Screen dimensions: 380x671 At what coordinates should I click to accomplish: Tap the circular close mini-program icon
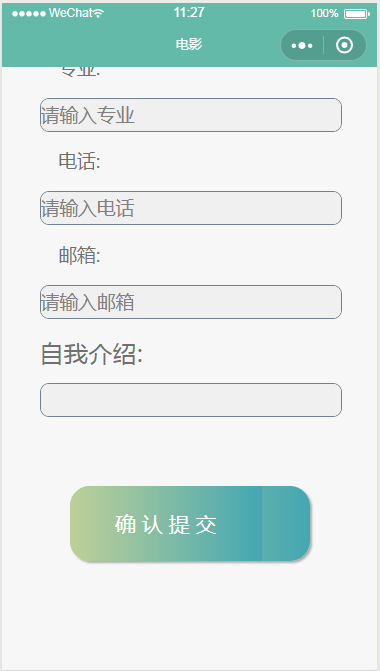(x=344, y=45)
